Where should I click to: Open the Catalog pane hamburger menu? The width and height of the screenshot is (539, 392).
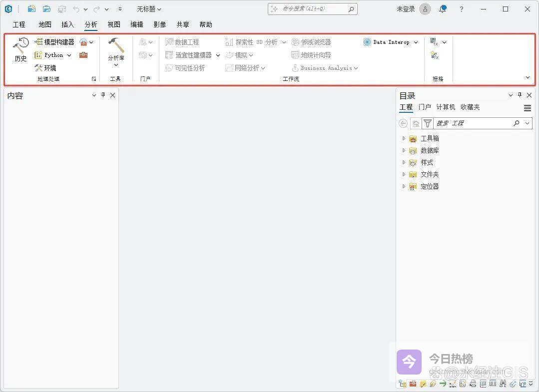(x=528, y=108)
